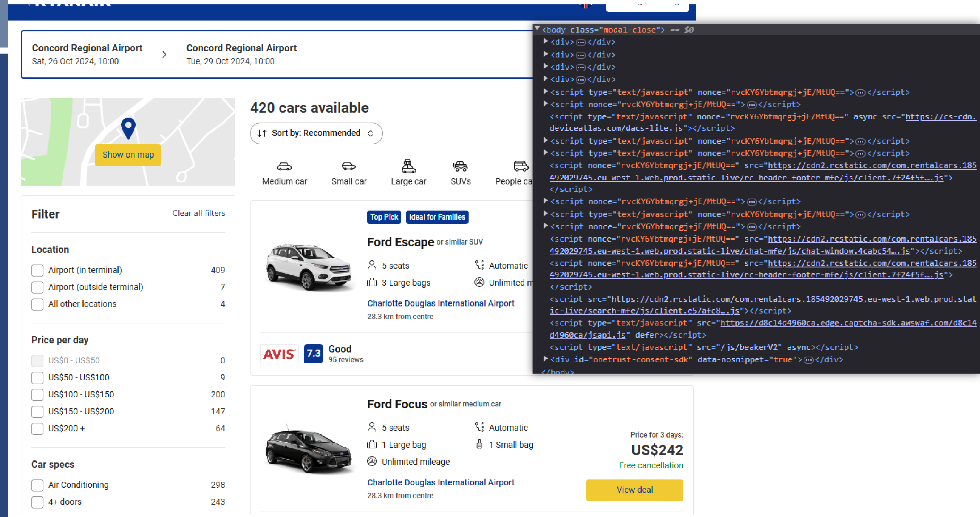This screenshot has width=980, height=517.
Task: Click the white Ford Escape car thumbnail
Action: pyautogui.click(x=309, y=267)
